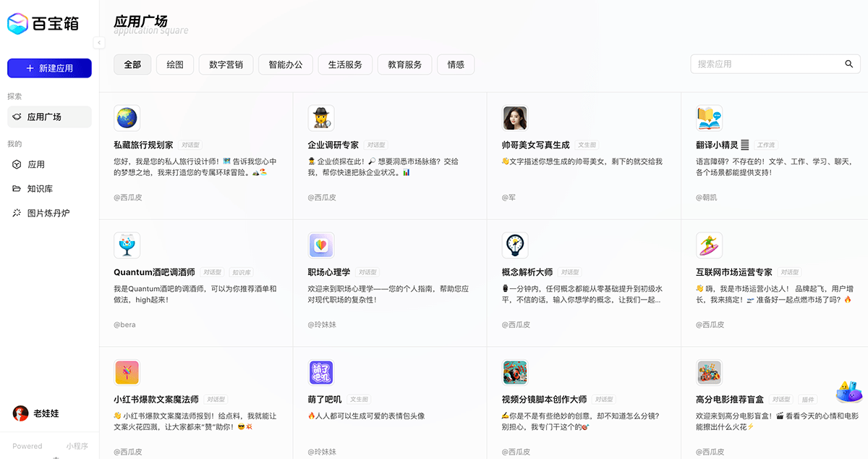The height and width of the screenshot is (459, 868).
Task: Select the 情感 category tab
Action: [x=456, y=64]
